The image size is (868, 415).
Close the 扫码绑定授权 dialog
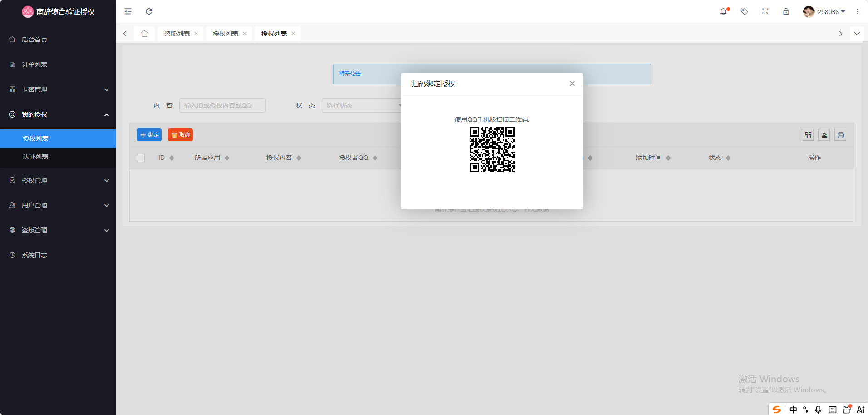572,84
